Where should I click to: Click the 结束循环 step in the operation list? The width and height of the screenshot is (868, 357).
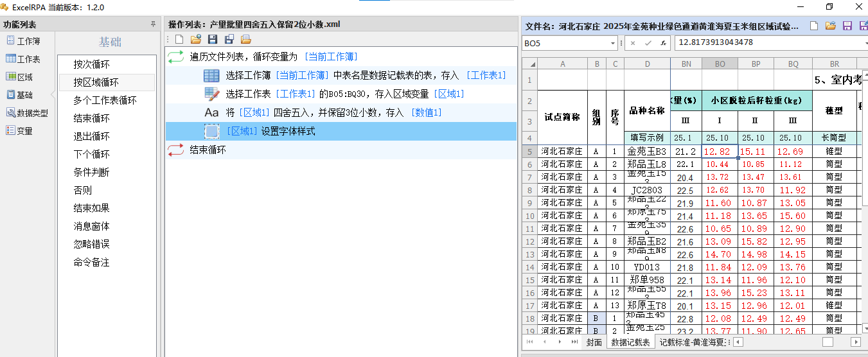(x=208, y=150)
